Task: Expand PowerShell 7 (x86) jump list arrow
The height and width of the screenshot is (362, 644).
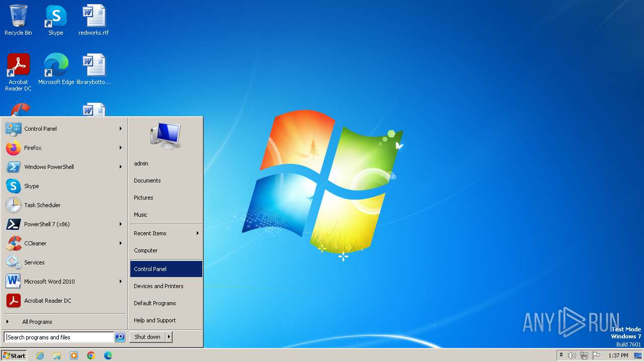Action: pyautogui.click(x=121, y=224)
